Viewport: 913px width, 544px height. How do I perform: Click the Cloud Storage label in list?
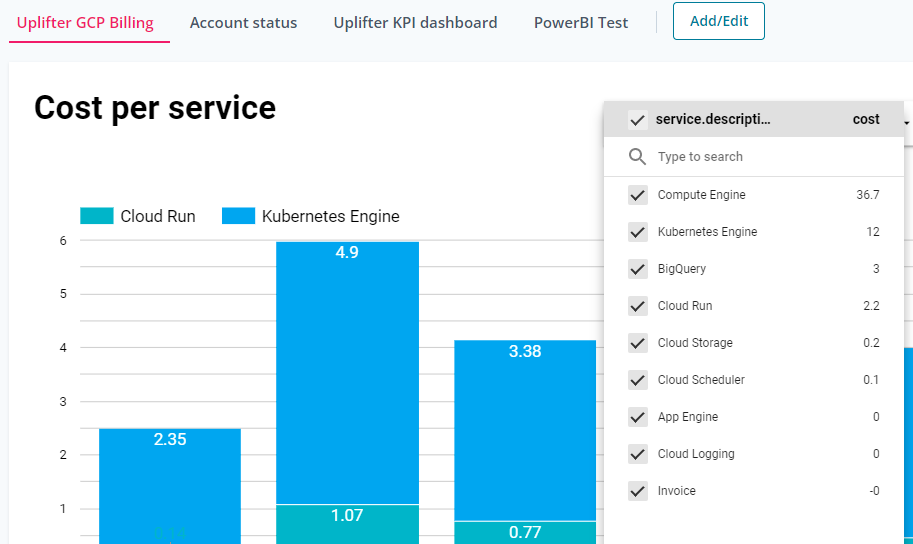[x=695, y=342]
